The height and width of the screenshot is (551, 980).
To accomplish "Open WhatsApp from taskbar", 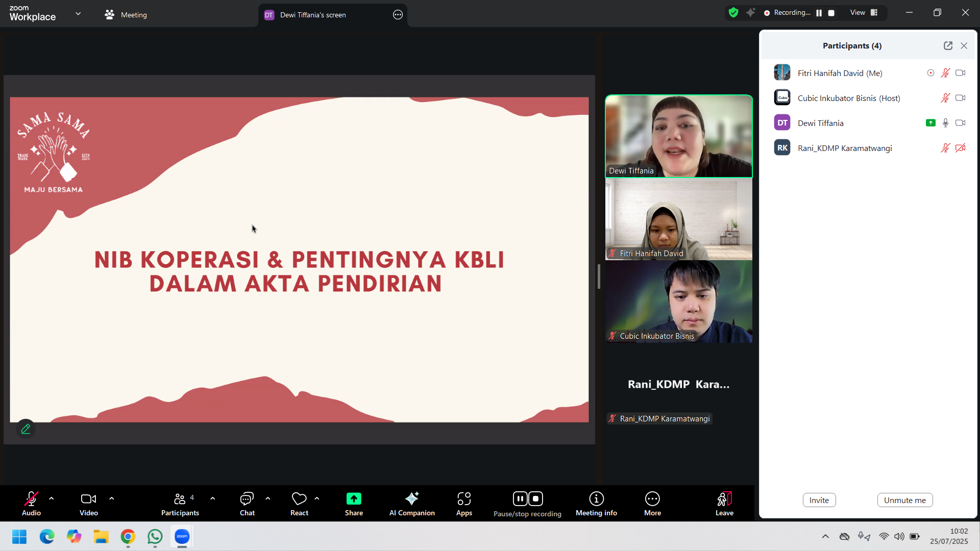I will [155, 537].
